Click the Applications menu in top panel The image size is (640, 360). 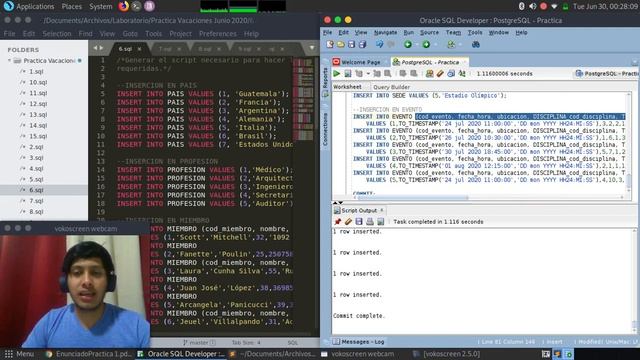(35, 7)
